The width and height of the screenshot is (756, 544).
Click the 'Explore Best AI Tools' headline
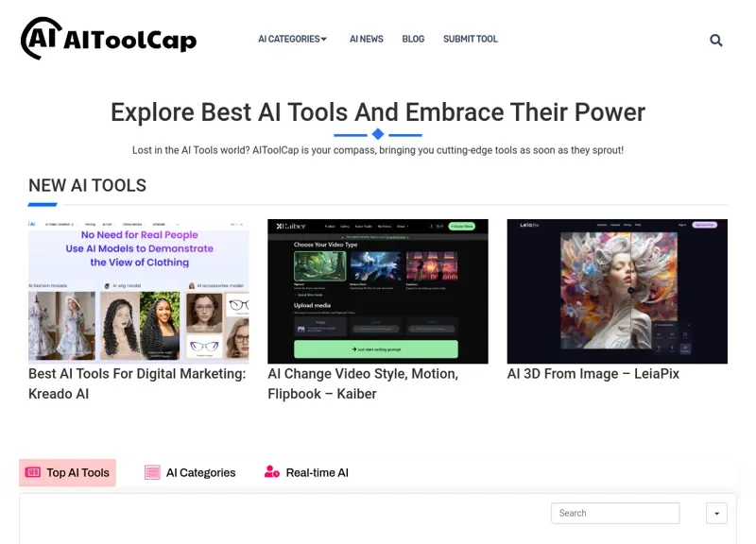click(x=378, y=112)
